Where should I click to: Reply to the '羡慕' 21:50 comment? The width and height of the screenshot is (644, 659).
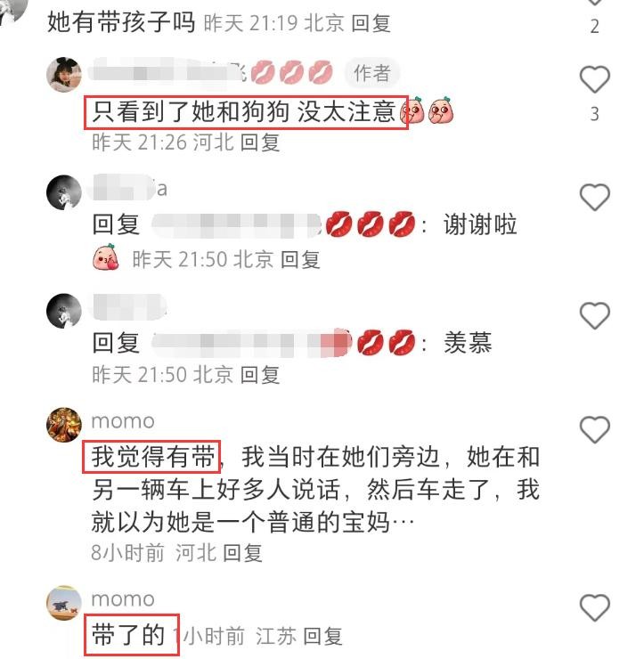[x=260, y=374]
